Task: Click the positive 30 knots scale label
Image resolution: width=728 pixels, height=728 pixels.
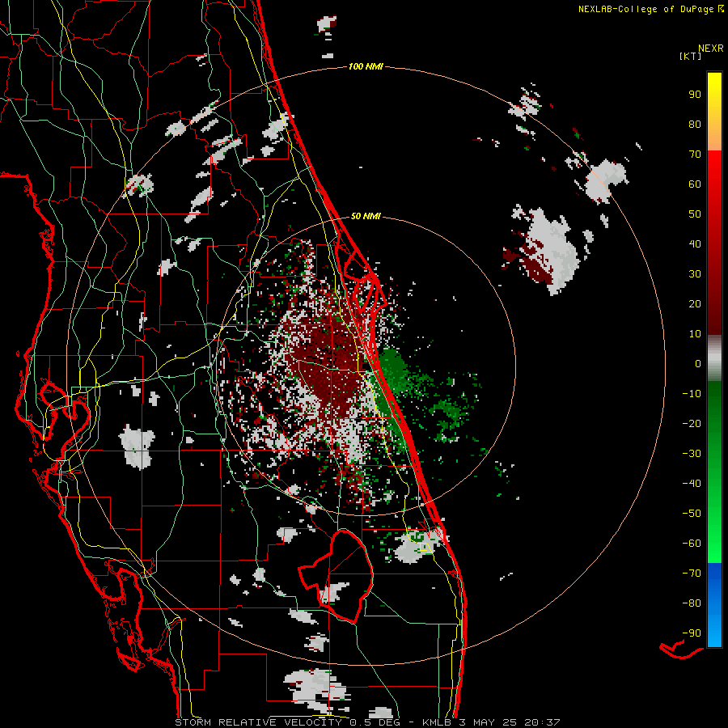Action: point(695,274)
